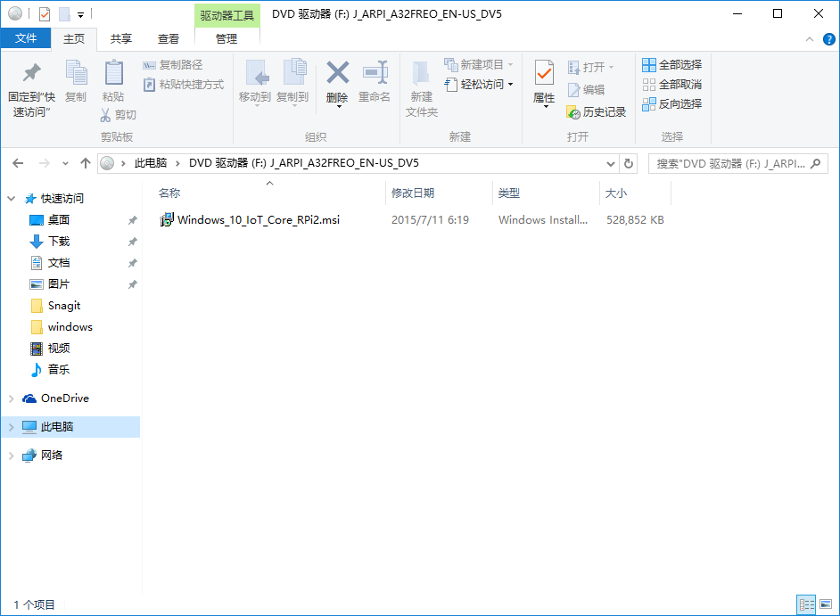Open Easy access (轻松访问) dropdown
Image resolution: width=840 pixels, height=616 pixels.
pyautogui.click(x=478, y=84)
